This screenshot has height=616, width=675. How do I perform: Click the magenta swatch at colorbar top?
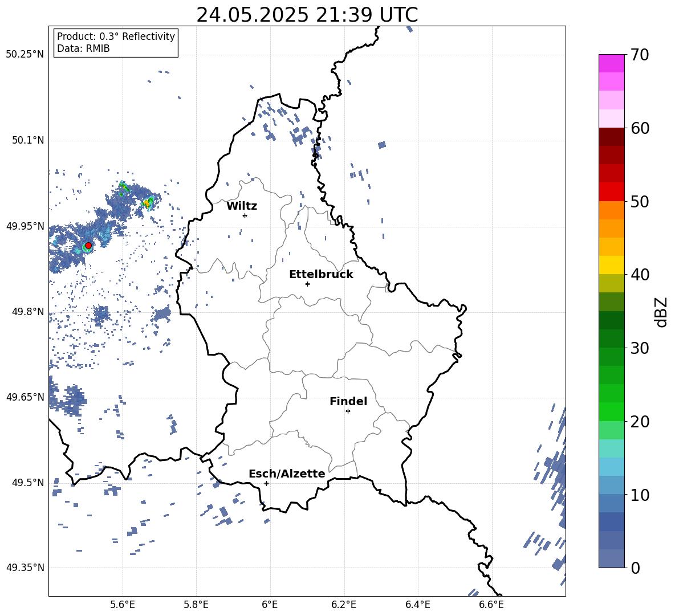tap(611, 64)
